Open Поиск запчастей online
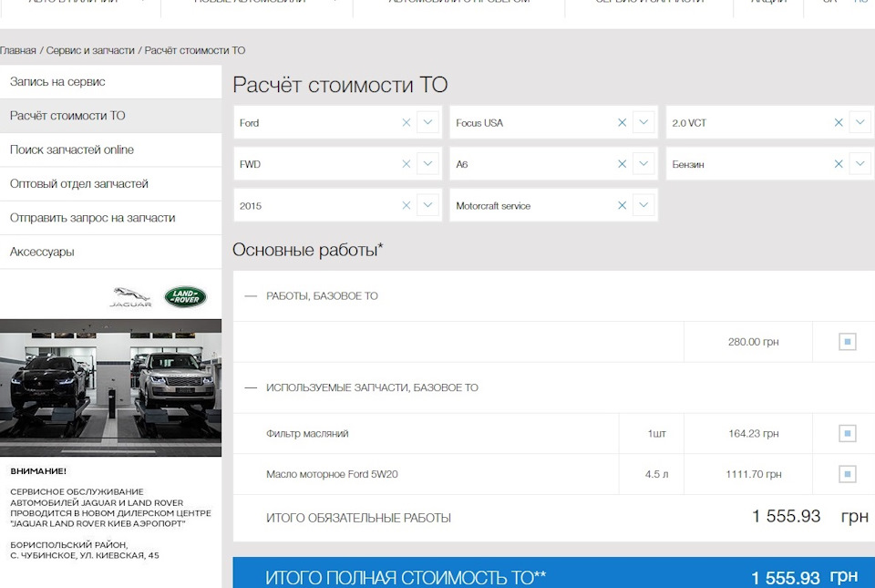 point(110,150)
